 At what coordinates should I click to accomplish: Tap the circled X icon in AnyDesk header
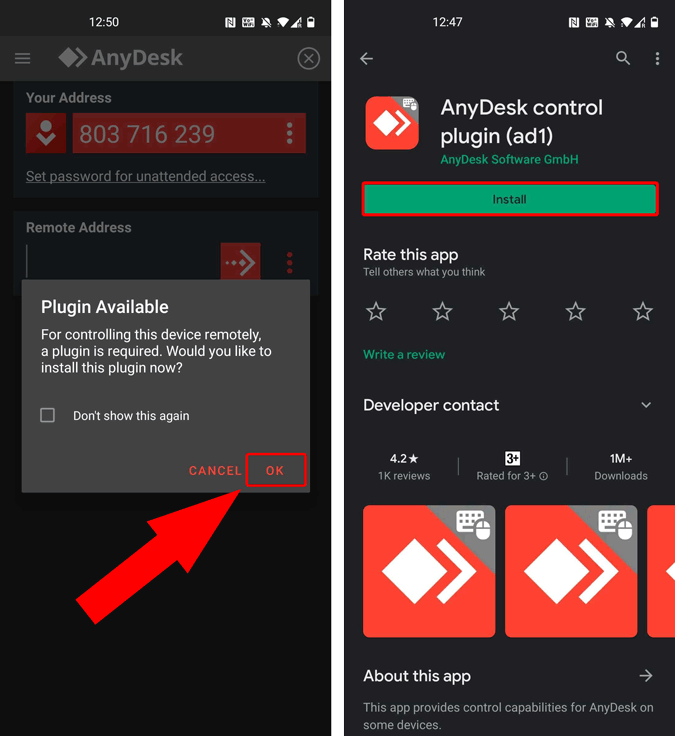[x=308, y=59]
